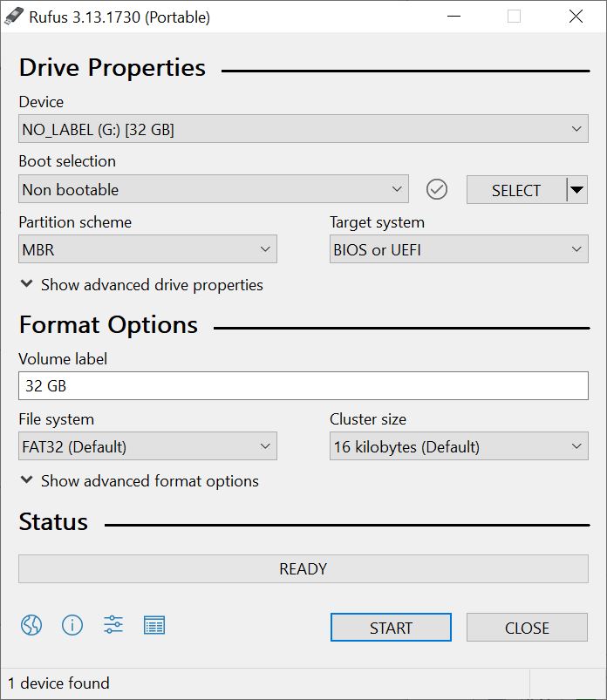Click the Rufus 3.13.1730 (Portable) title
The image size is (607, 700).
(x=119, y=17)
